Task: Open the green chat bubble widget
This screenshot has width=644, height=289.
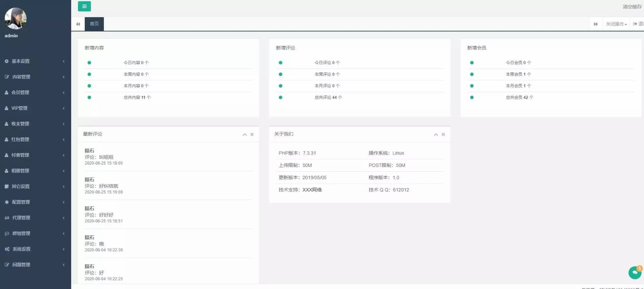Action: (635, 273)
